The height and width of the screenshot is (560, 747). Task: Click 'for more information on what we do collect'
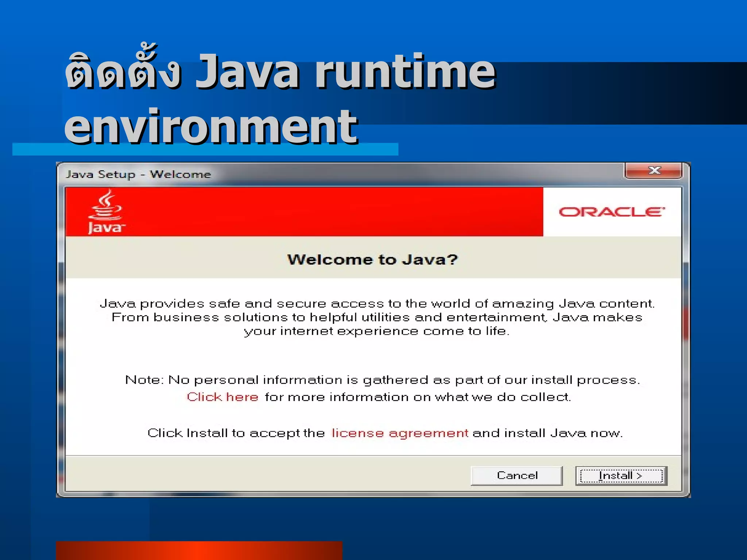click(418, 397)
